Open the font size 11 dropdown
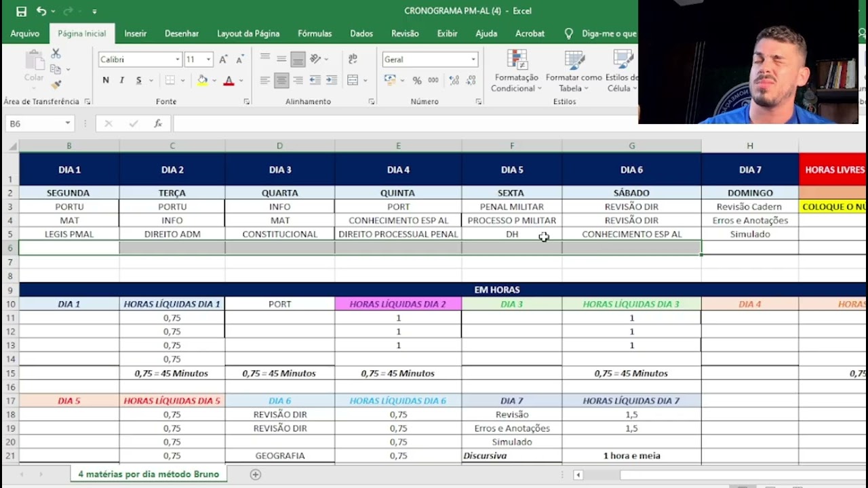The image size is (868, 488). 208,60
